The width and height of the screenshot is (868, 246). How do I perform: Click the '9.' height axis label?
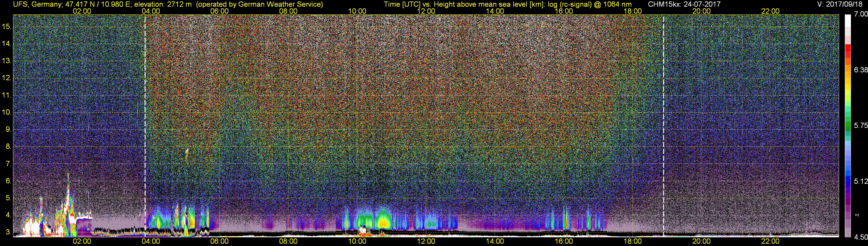(x=8, y=129)
